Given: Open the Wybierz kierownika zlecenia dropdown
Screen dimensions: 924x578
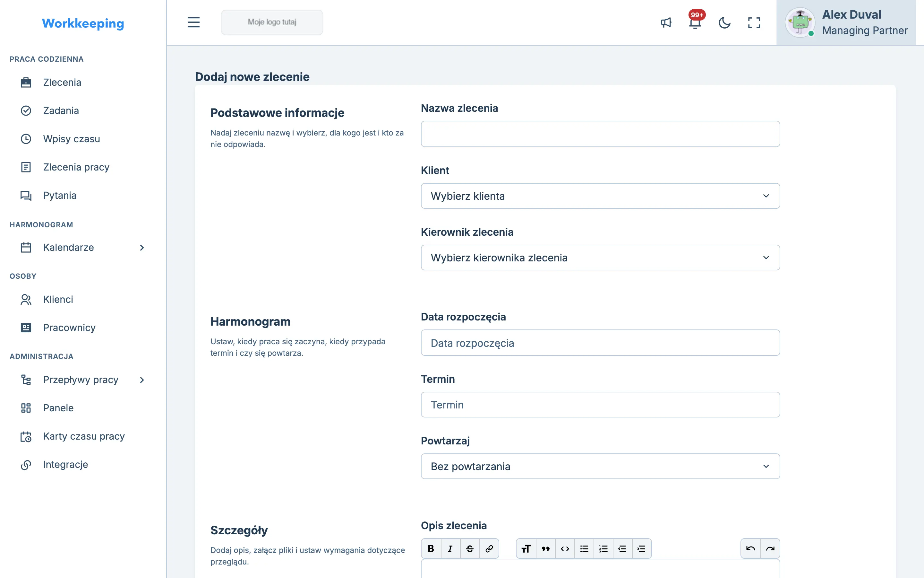Looking at the screenshot, I should [x=600, y=258].
